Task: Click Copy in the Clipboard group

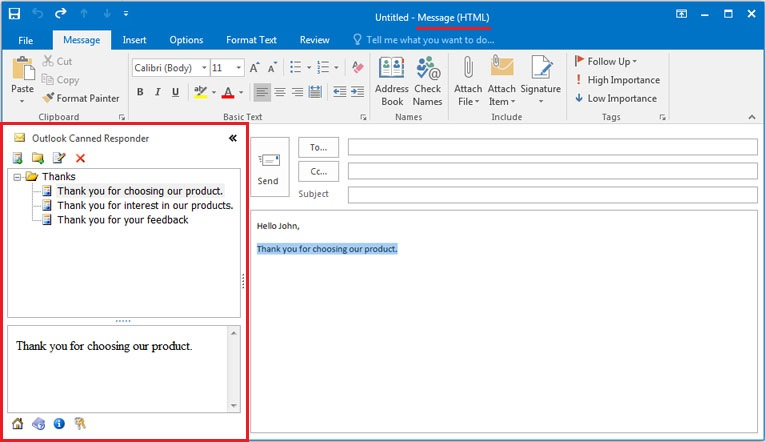Action: point(60,80)
